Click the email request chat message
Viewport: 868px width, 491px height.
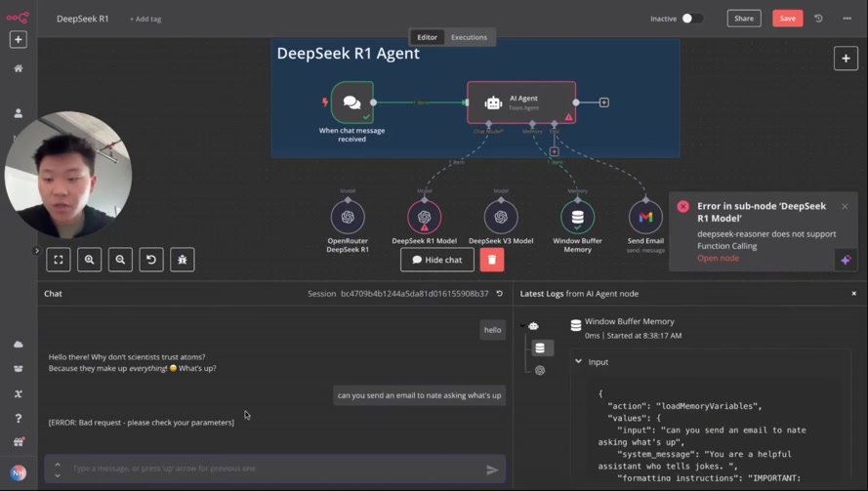point(419,395)
